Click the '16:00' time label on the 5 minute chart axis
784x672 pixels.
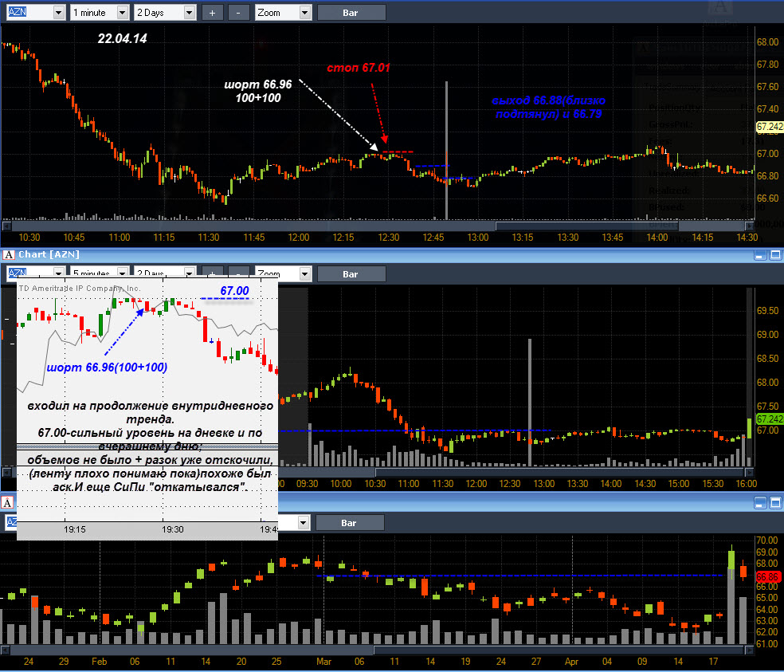(x=746, y=483)
